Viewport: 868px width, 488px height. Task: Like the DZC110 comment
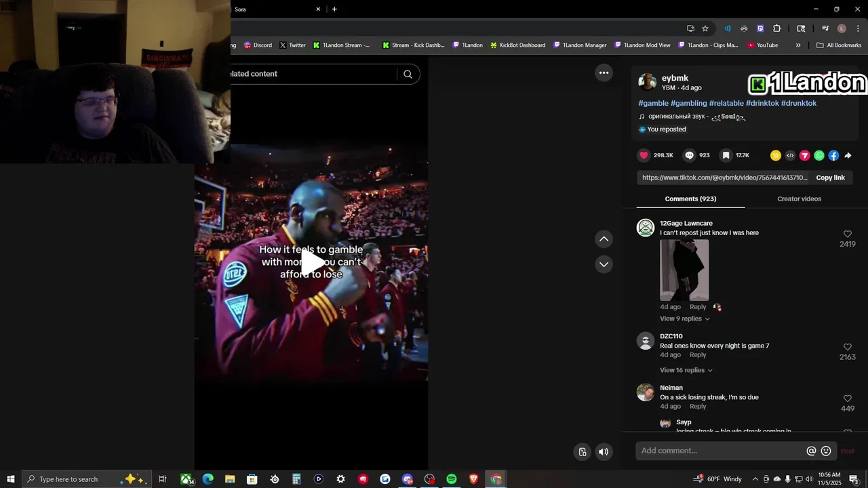tap(847, 347)
